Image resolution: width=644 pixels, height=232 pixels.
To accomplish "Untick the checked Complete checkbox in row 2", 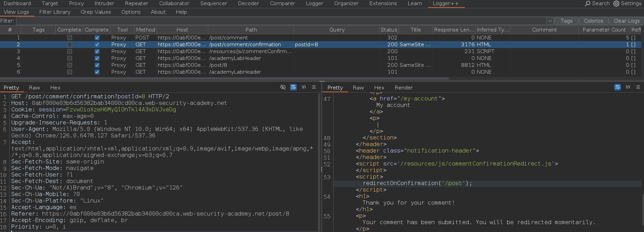I will click(x=97, y=45).
